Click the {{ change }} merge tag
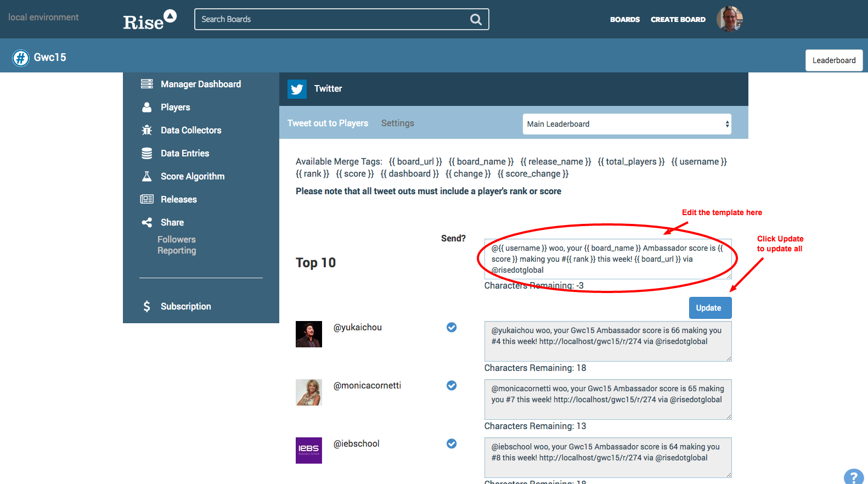The height and width of the screenshot is (484, 868). click(x=468, y=173)
